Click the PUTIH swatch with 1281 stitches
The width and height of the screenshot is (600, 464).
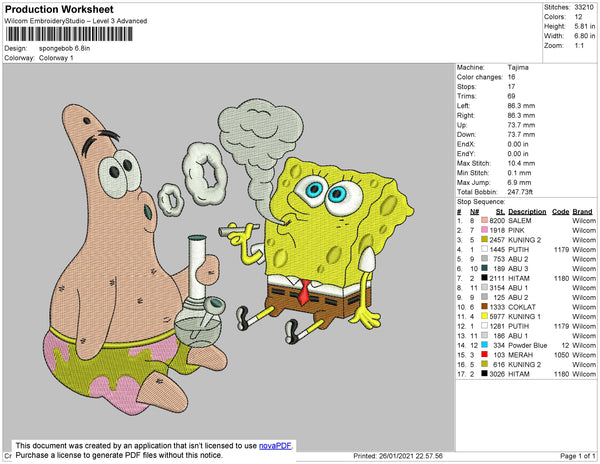tap(484, 326)
